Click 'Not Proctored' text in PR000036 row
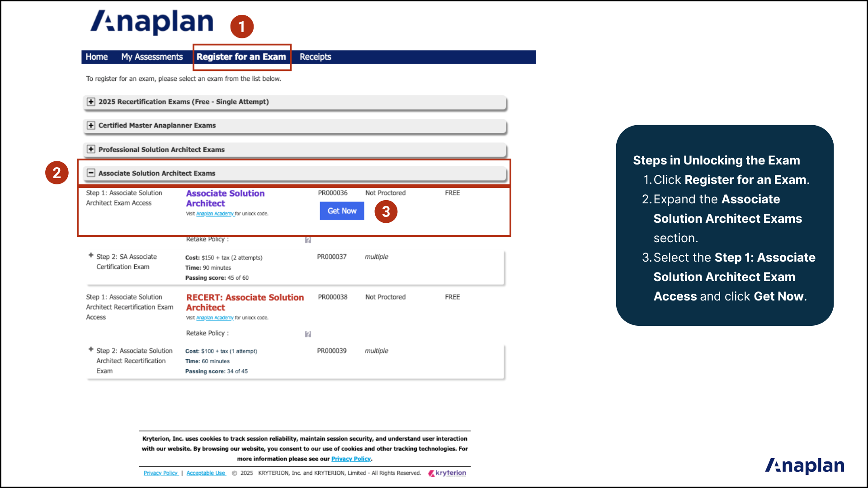The height and width of the screenshot is (488, 868). [386, 193]
